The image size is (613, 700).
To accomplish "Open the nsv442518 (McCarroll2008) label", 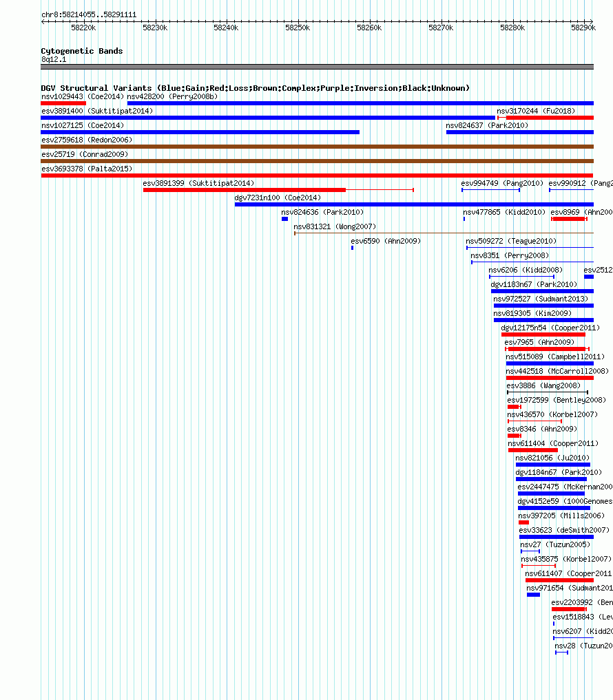I will coord(557,371).
